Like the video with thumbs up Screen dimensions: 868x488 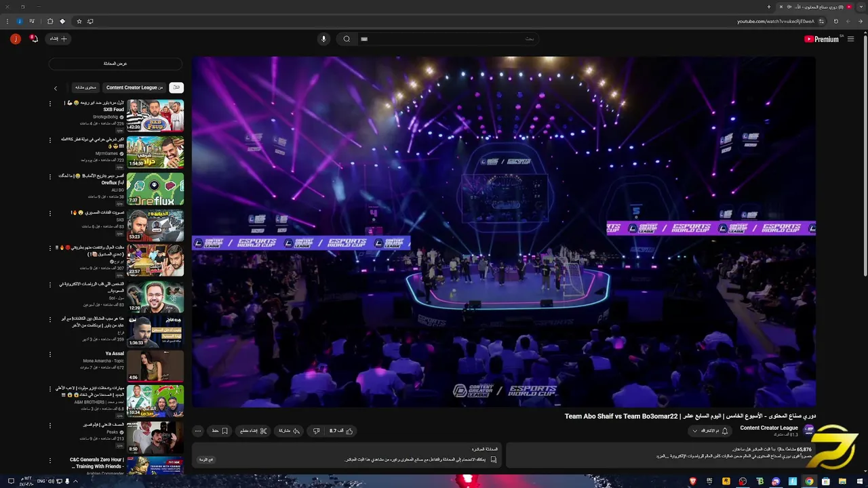pos(342,431)
